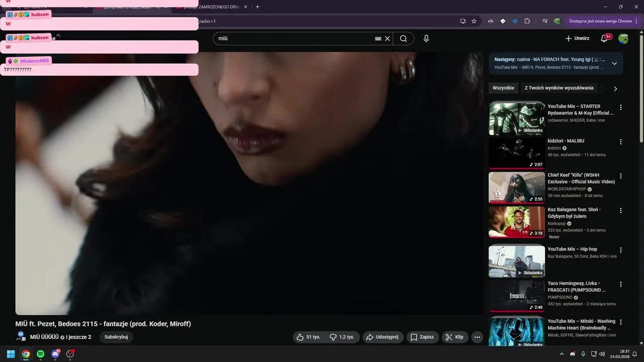Click Chrome profile avatar in toolbar
The image size is (644, 362).
(557, 21)
